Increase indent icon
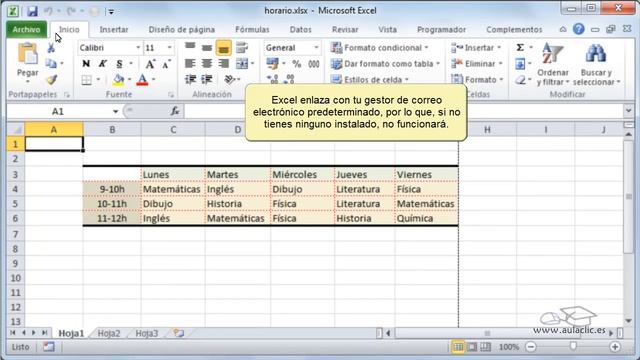640x360 pixels. [207, 79]
